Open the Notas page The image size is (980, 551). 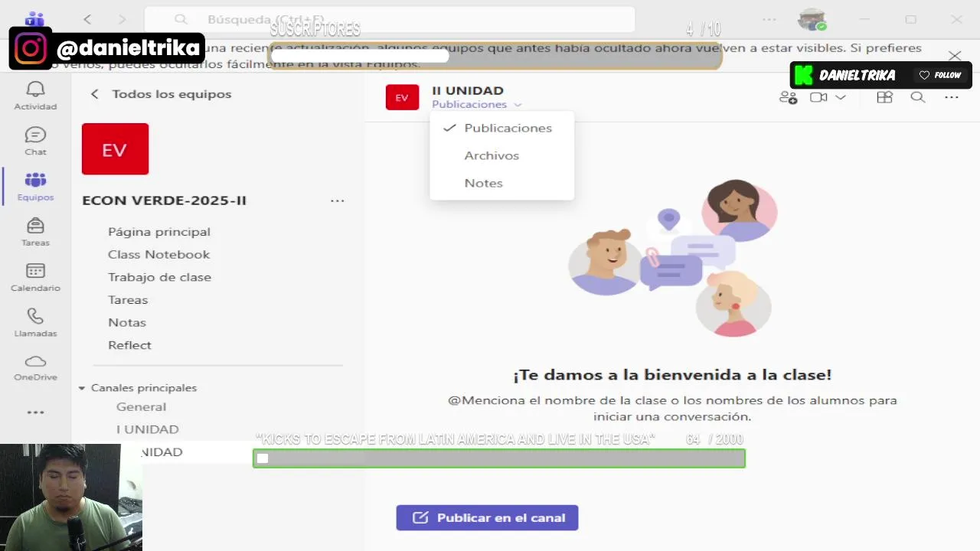tap(127, 322)
